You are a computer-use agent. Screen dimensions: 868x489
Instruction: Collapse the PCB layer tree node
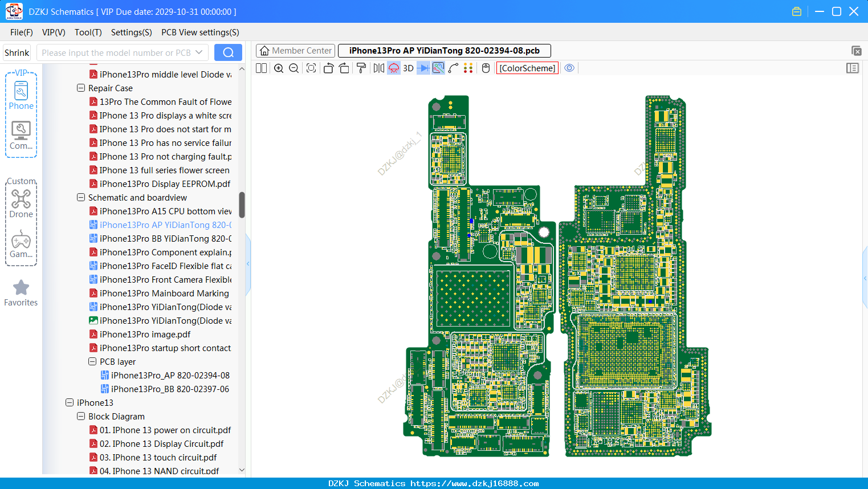[x=92, y=362]
